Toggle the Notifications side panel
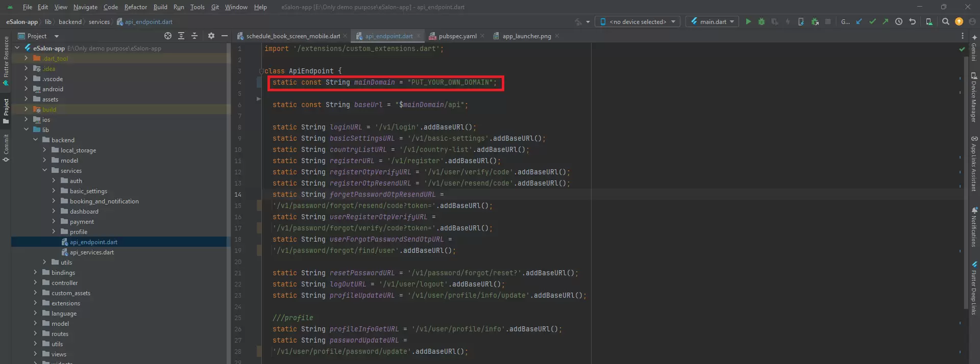Image resolution: width=980 pixels, height=364 pixels. point(974,227)
